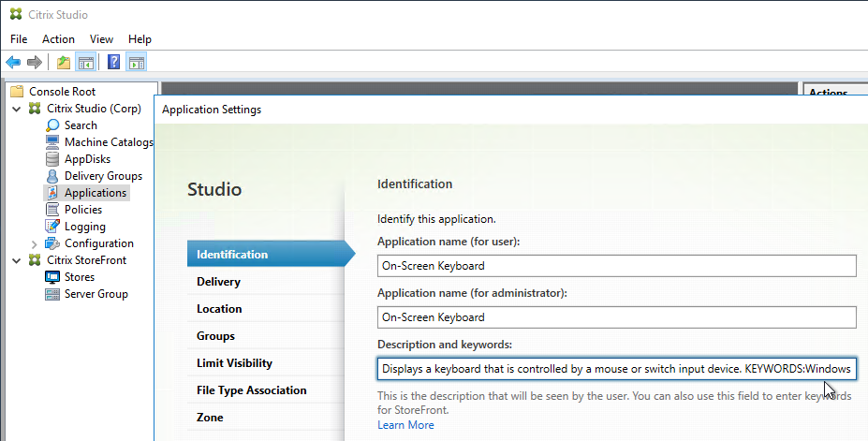Select the Machine Catalogs tree item
868x441 pixels.
[109, 142]
